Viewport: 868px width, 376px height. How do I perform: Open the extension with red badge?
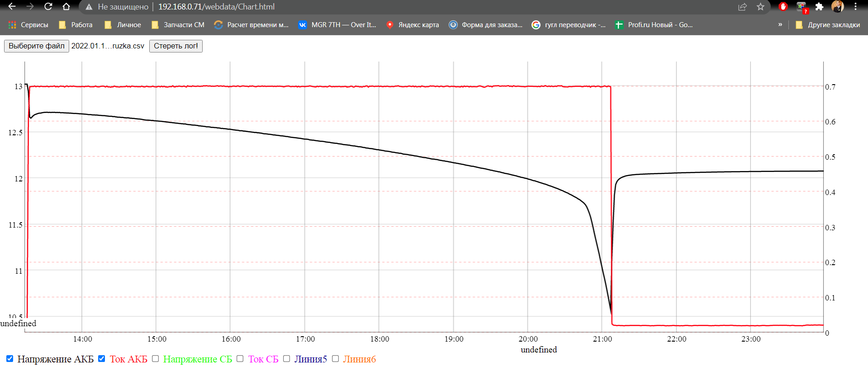802,7
